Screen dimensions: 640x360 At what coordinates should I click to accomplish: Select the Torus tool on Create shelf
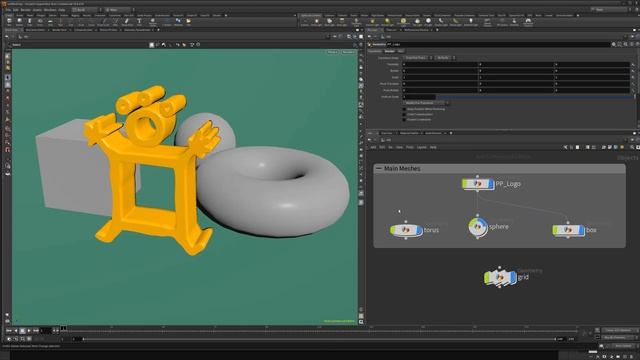(40, 22)
